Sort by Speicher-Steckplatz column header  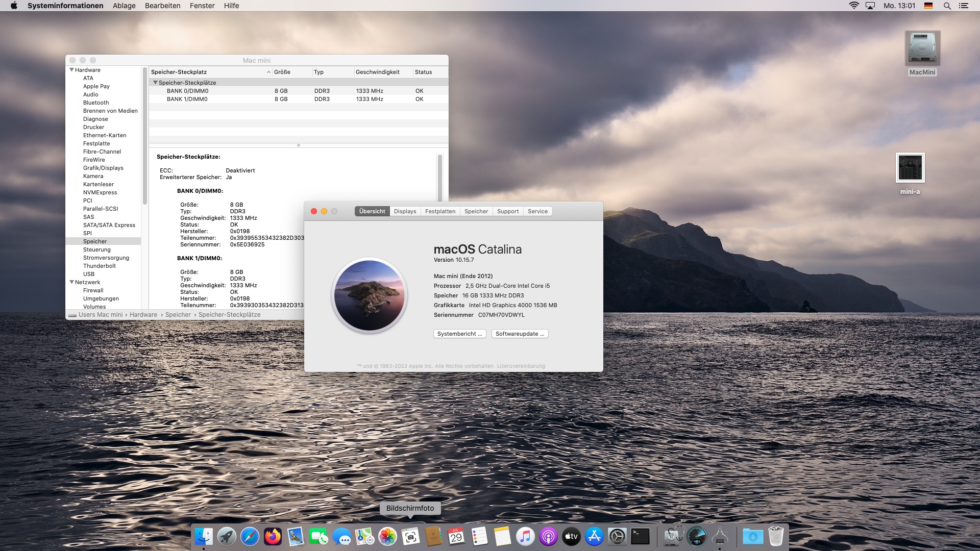[210, 72]
